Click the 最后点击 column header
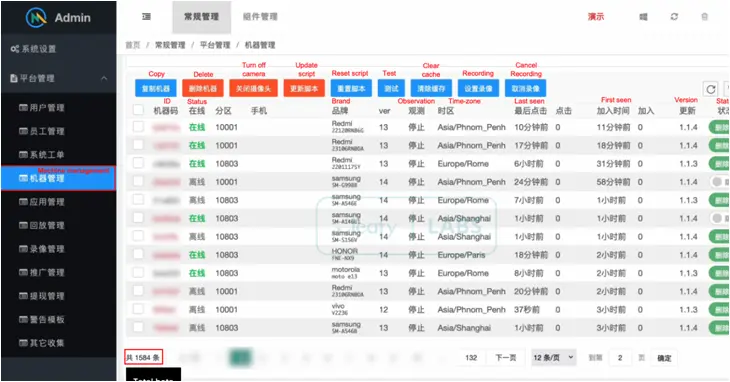The image size is (730, 382). click(530, 111)
